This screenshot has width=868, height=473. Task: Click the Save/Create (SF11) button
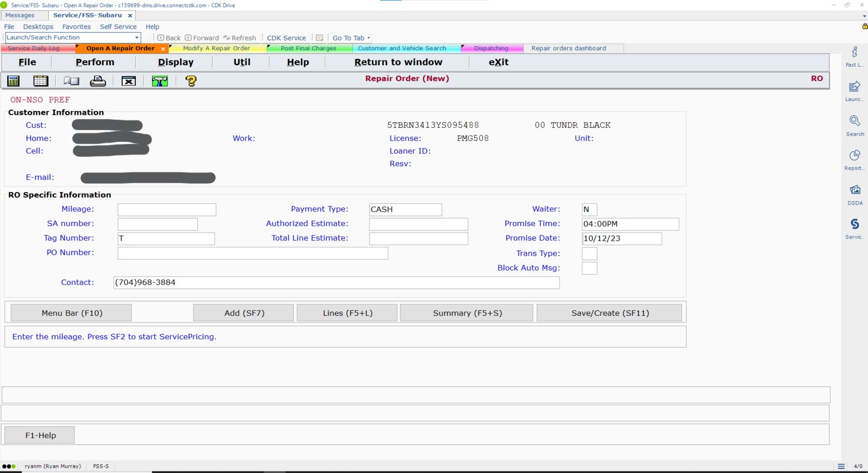610,313
